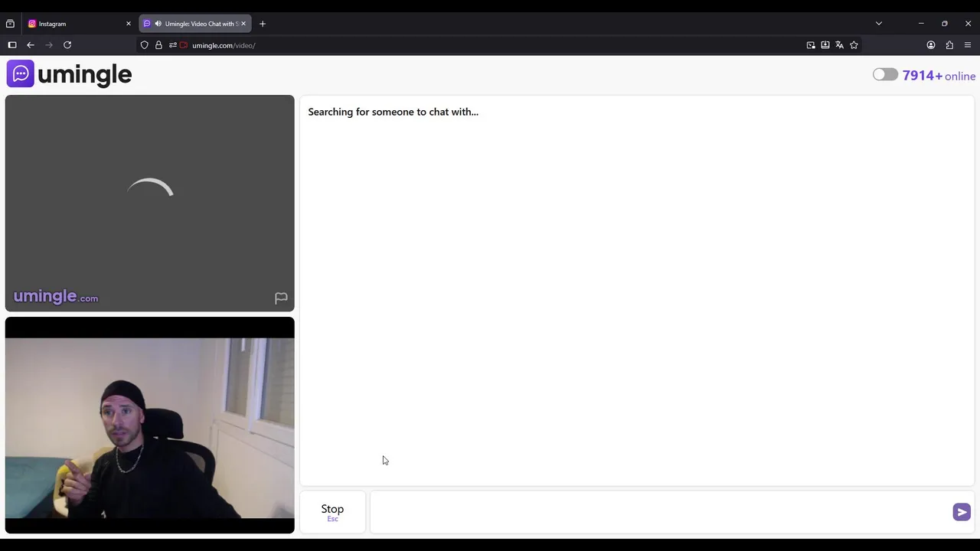Close the Umingle tab
The image size is (980, 551).
pos(243,24)
